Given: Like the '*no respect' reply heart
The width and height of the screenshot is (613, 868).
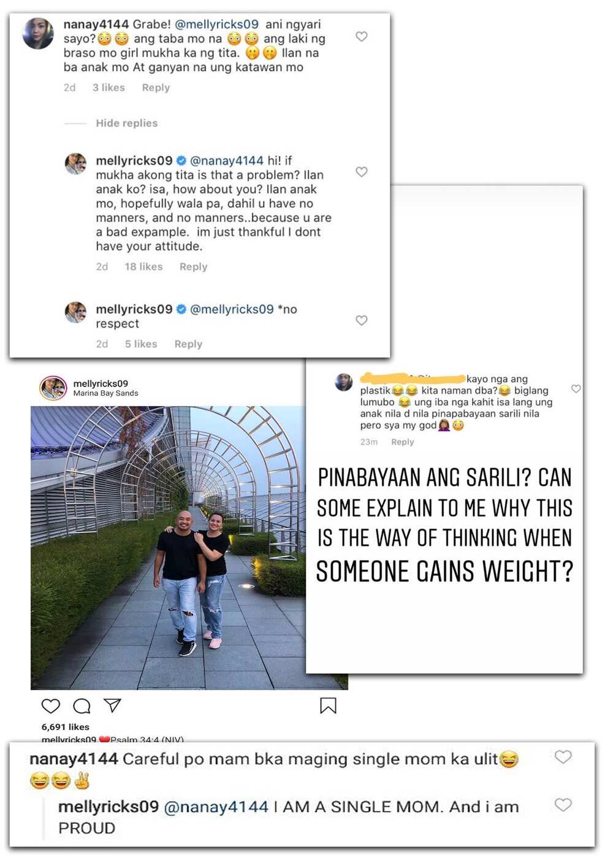Looking at the screenshot, I should pyautogui.click(x=362, y=320).
